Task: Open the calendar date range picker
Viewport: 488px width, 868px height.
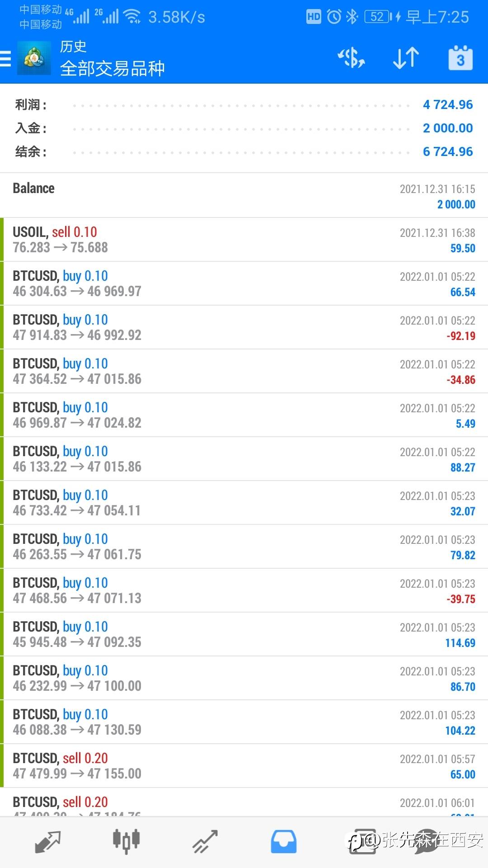Action: pos(460,58)
